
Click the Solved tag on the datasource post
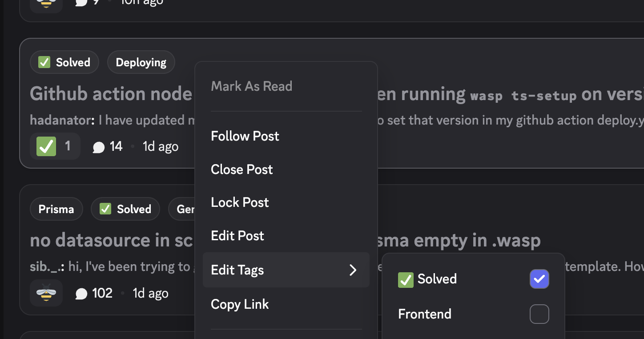pyautogui.click(x=125, y=209)
